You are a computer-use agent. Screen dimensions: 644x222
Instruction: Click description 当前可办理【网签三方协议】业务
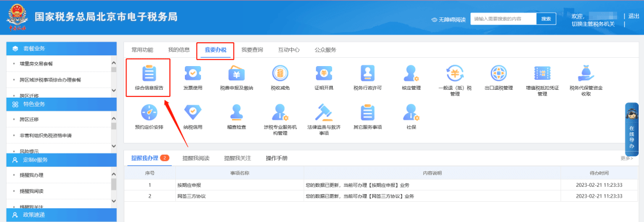click(x=379, y=196)
